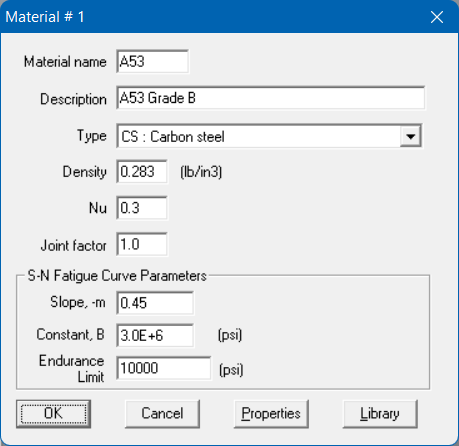Click the 'S-N Fatigue Curve Parameters' group heading
459x446 pixels.
117,276
